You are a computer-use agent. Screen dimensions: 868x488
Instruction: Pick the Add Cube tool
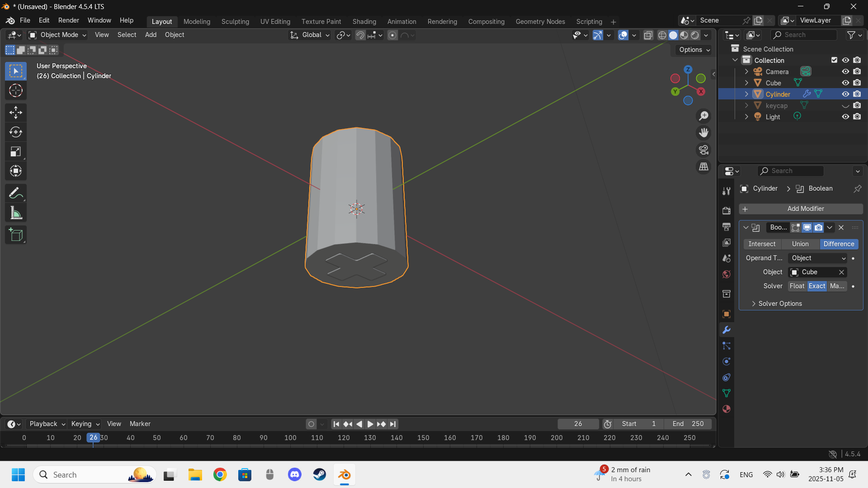[x=16, y=235]
